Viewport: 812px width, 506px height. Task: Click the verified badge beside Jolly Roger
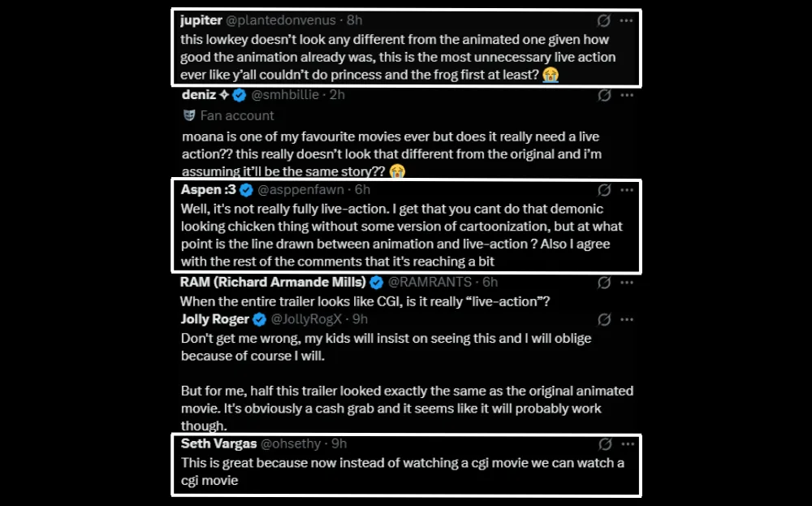[x=259, y=318]
